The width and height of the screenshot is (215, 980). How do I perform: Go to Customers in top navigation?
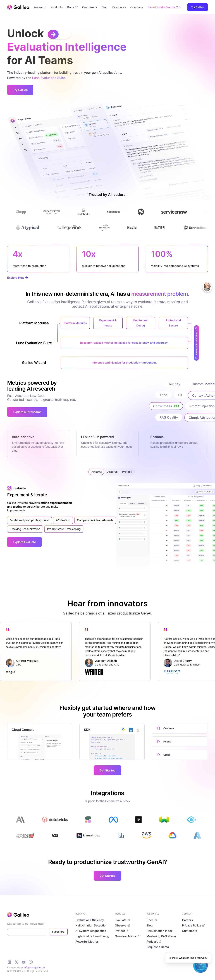click(89, 7)
